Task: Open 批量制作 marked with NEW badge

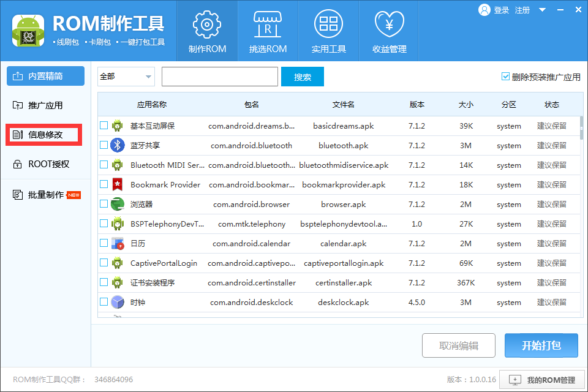Action: (x=43, y=195)
